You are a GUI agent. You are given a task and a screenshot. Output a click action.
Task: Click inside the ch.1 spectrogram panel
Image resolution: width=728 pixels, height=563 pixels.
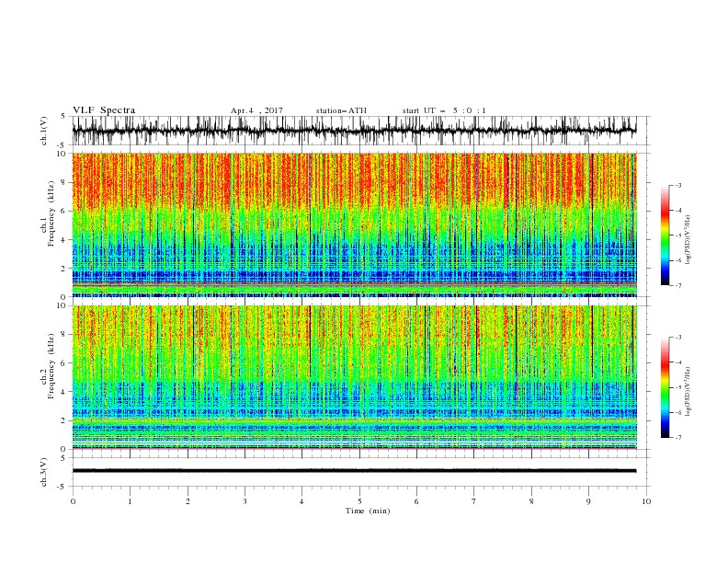tap(354, 224)
